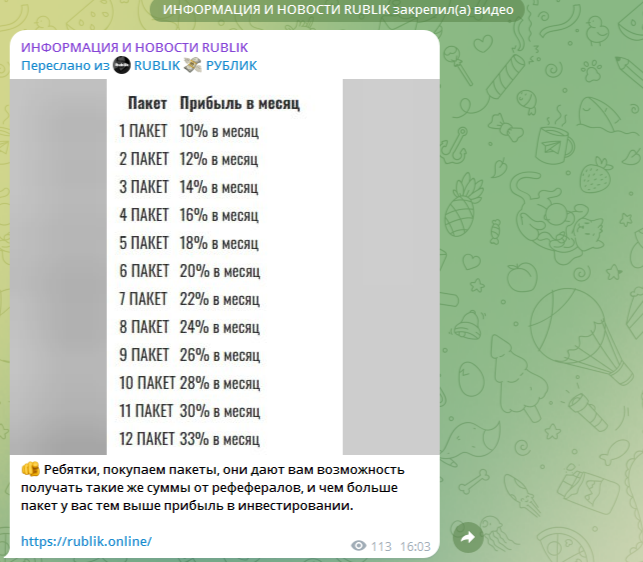Click the message text starting 'Ребятки, покупаем пакеты'
643x562 pixels.
213,487
